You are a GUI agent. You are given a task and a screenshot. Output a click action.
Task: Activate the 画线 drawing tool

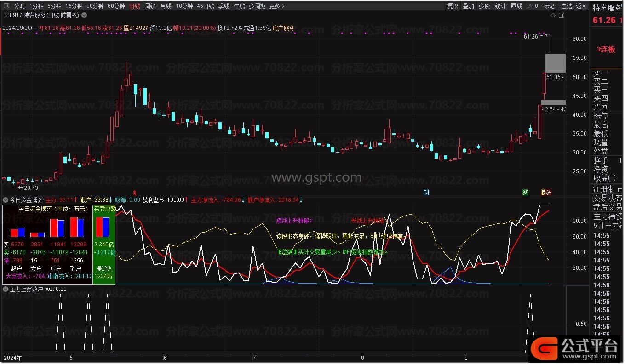[x=517, y=6]
